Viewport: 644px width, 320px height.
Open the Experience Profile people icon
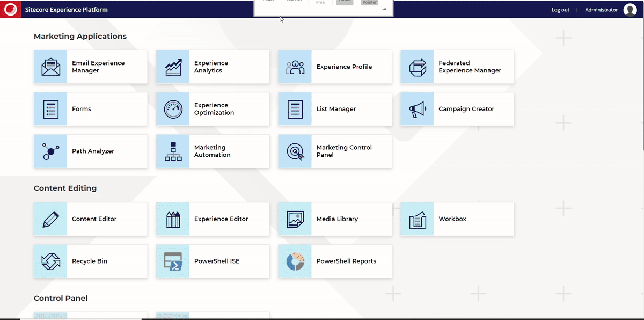[x=295, y=67]
